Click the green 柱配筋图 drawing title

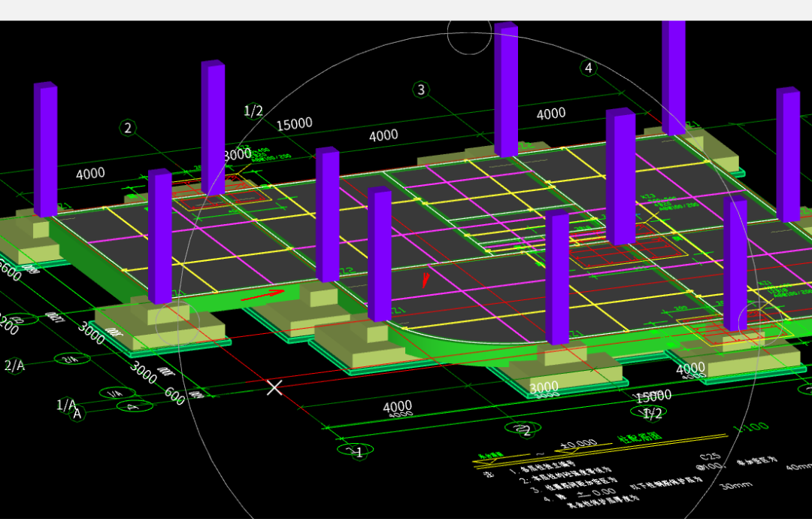(x=640, y=437)
